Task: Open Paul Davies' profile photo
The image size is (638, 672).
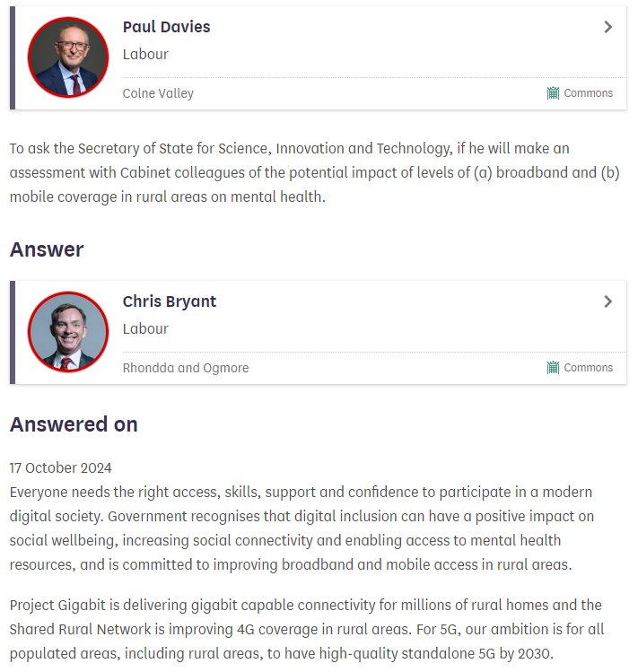Action: 68,57
